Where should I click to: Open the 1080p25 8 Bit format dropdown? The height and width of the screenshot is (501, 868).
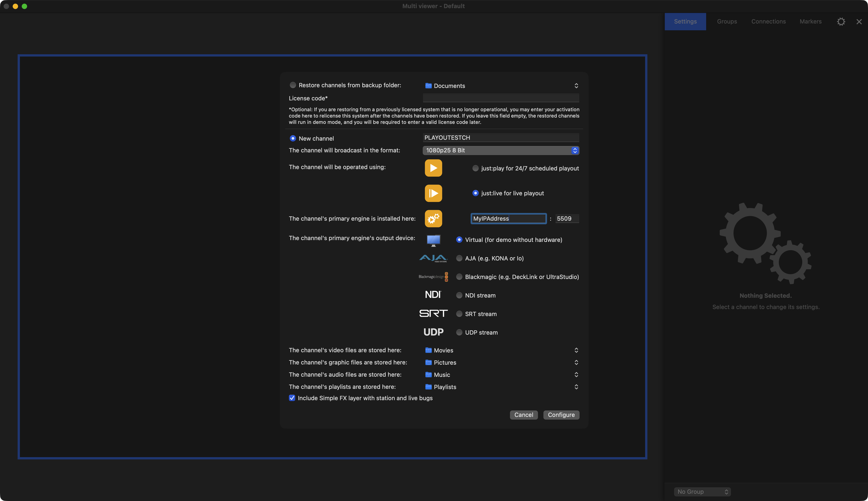click(x=501, y=150)
